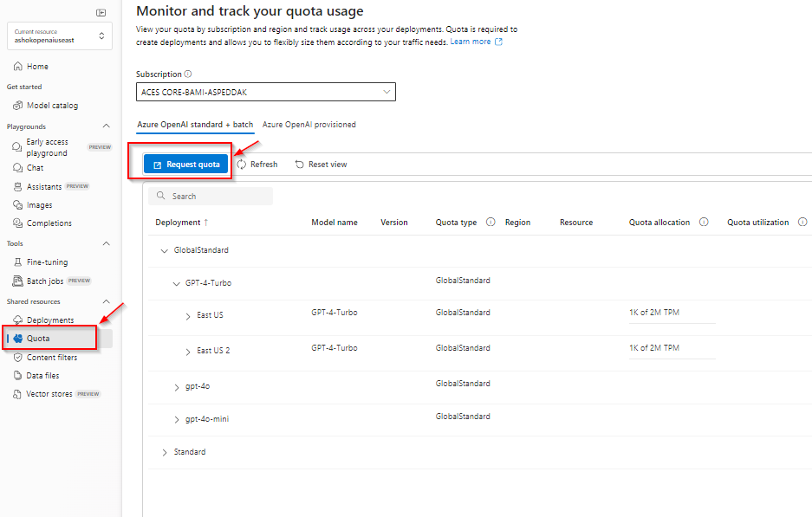812x517 pixels.
Task: Open Data files icon
Action: coord(17,376)
